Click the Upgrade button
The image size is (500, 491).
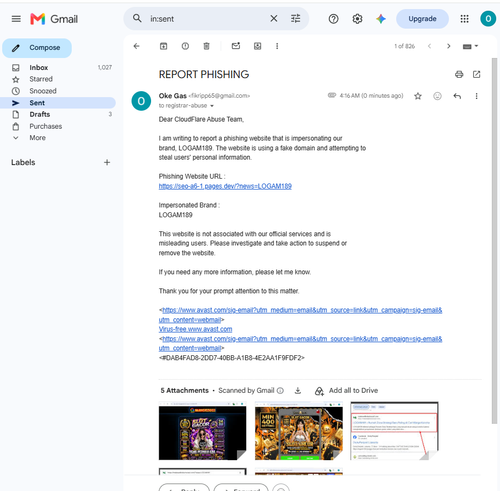422,19
